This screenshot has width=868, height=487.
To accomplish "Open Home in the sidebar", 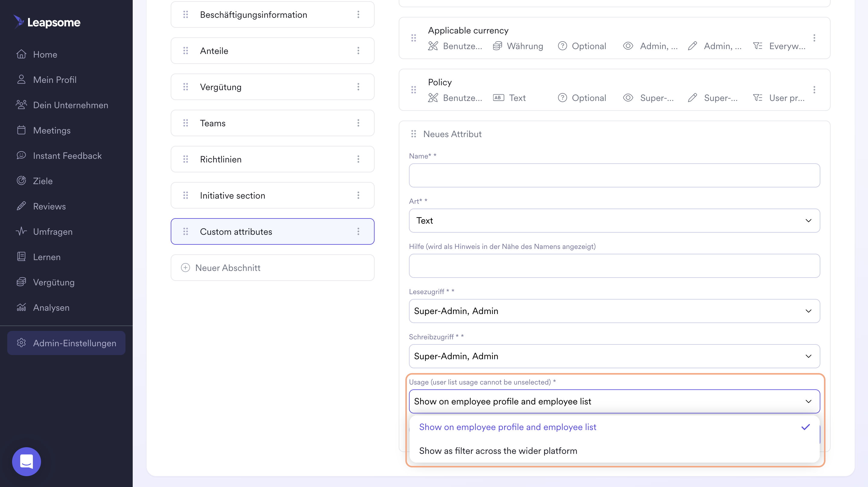I will pos(45,54).
